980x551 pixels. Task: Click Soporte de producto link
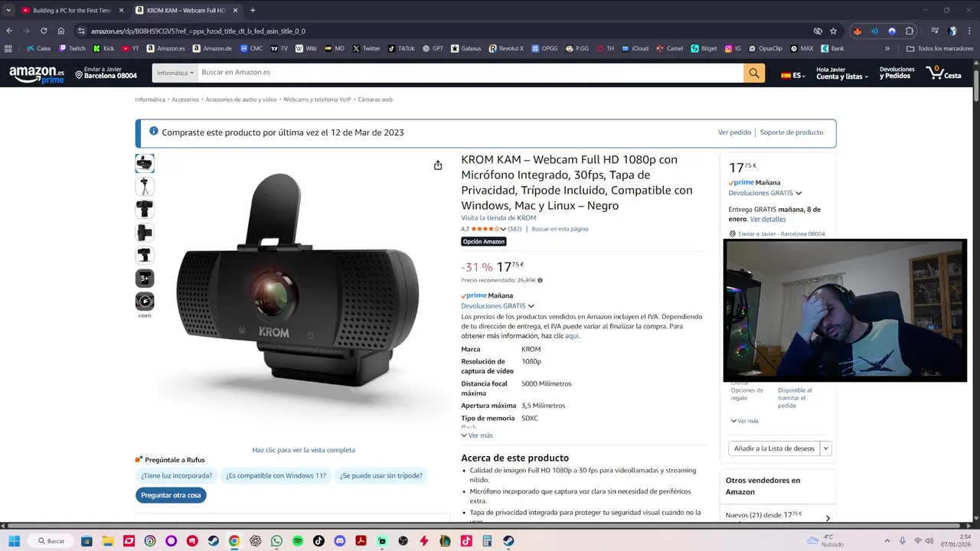tap(792, 132)
